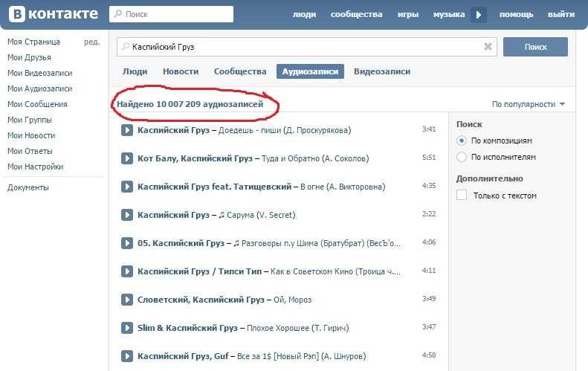Switch to the "Видеозаписи" search tab
Screen dimensions: 588x371
(382, 71)
